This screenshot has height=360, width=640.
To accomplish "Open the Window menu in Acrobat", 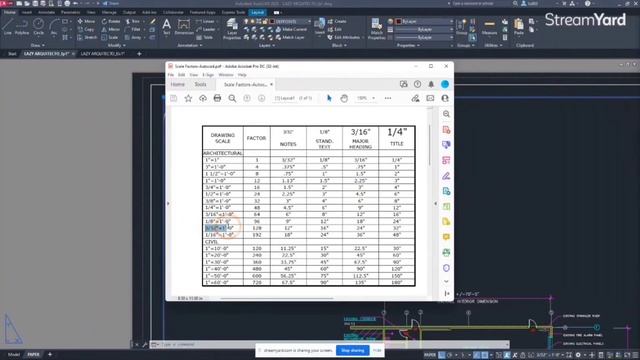I will pos(226,75).
